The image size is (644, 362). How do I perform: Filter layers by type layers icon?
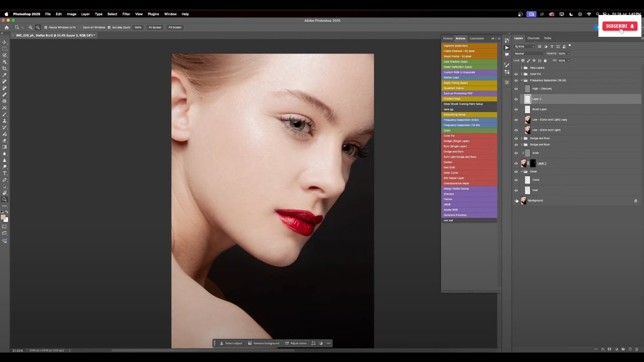pyautogui.click(x=552, y=46)
